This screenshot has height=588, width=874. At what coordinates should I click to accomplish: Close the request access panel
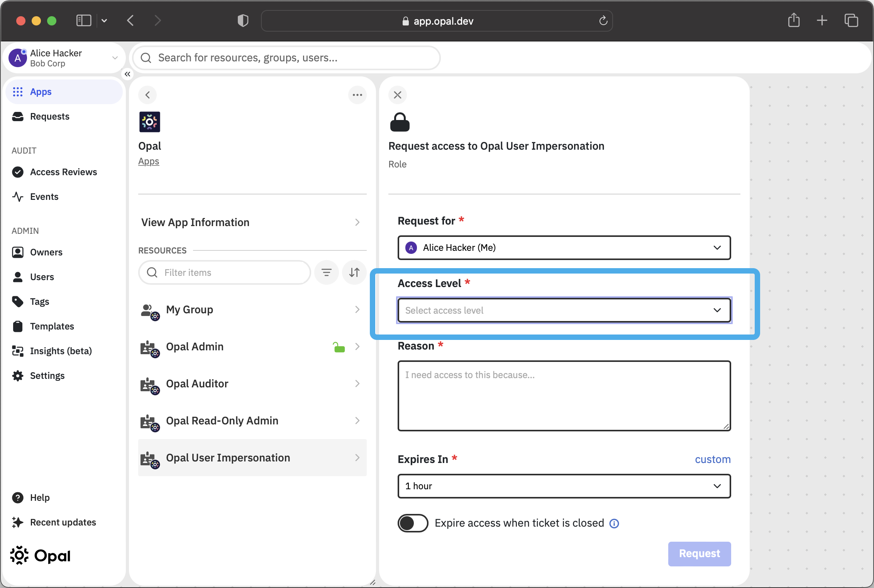point(398,95)
